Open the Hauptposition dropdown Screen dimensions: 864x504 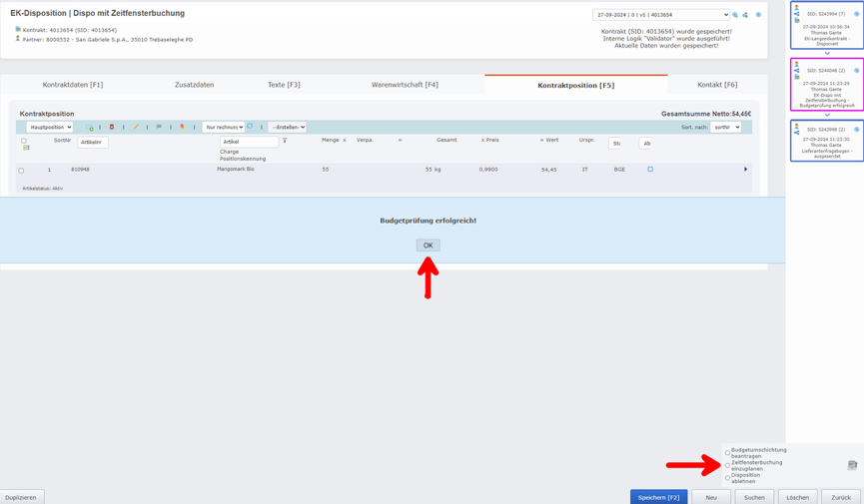pyautogui.click(x=49, y=128)
